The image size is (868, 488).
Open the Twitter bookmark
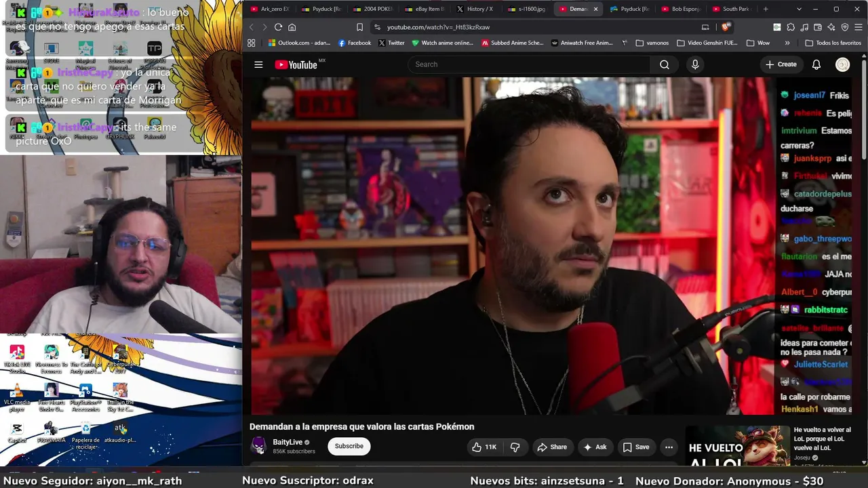coord(391,43)
